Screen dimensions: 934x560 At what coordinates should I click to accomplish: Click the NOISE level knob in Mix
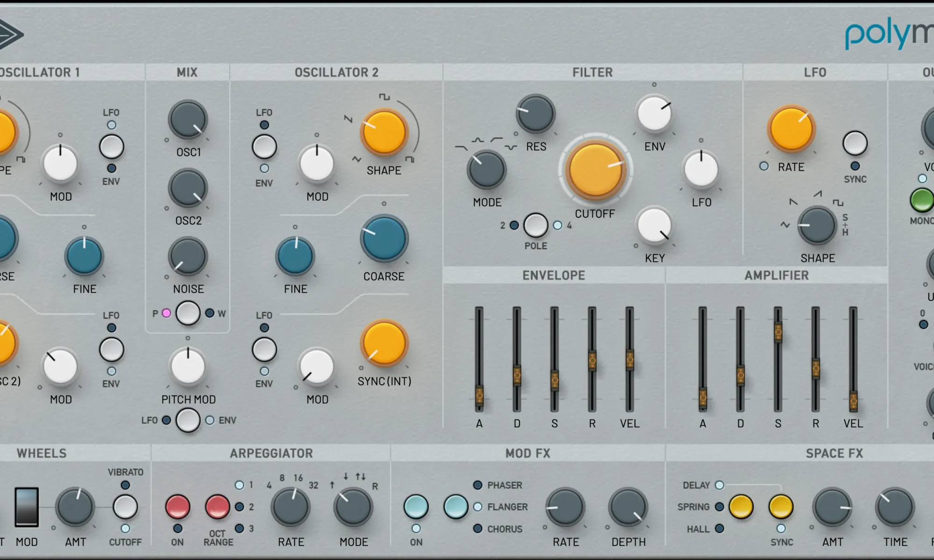point(188,256)
